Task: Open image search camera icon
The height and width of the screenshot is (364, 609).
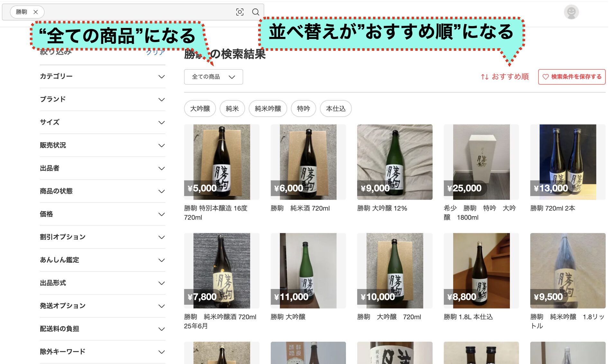Action: pos(240,12)
